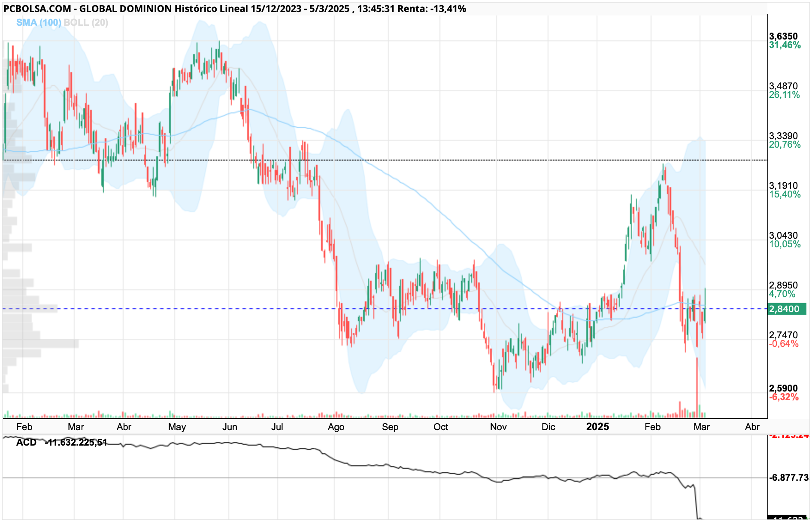
Task: Click the Dic month label
Action: pos(548,427)
